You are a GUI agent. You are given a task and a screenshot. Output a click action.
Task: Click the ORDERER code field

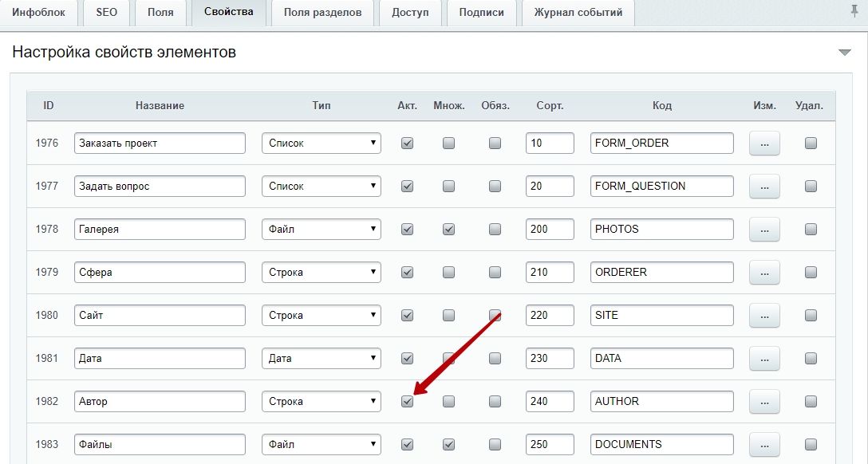pyautogui.click(x=662, y=272)
